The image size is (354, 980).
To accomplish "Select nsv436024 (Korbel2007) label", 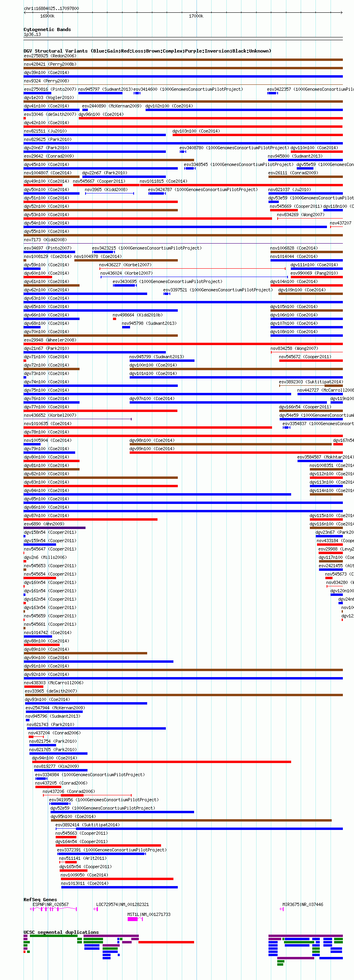I will [x=126, y=273].
